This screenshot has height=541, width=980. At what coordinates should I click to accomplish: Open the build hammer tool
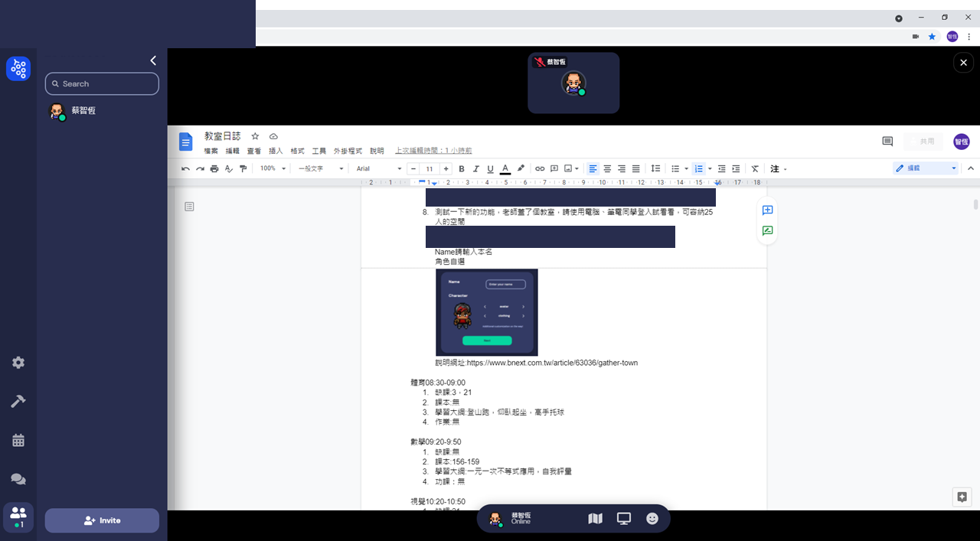pos(18,401)
